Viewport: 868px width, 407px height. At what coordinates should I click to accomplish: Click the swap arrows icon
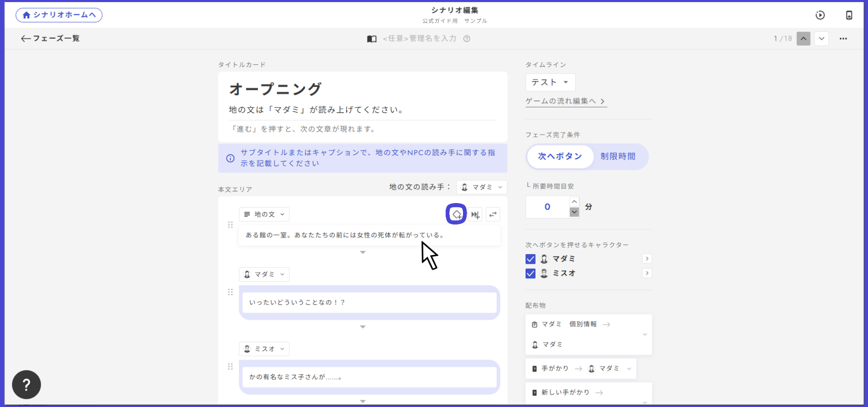click(x=493, y=214)
